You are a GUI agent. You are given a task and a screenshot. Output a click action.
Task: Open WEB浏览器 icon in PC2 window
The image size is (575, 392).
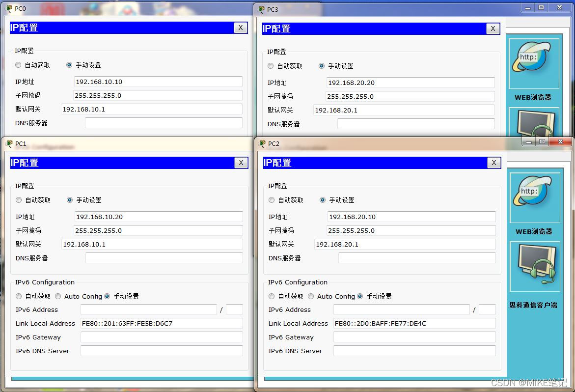point(535,197)
